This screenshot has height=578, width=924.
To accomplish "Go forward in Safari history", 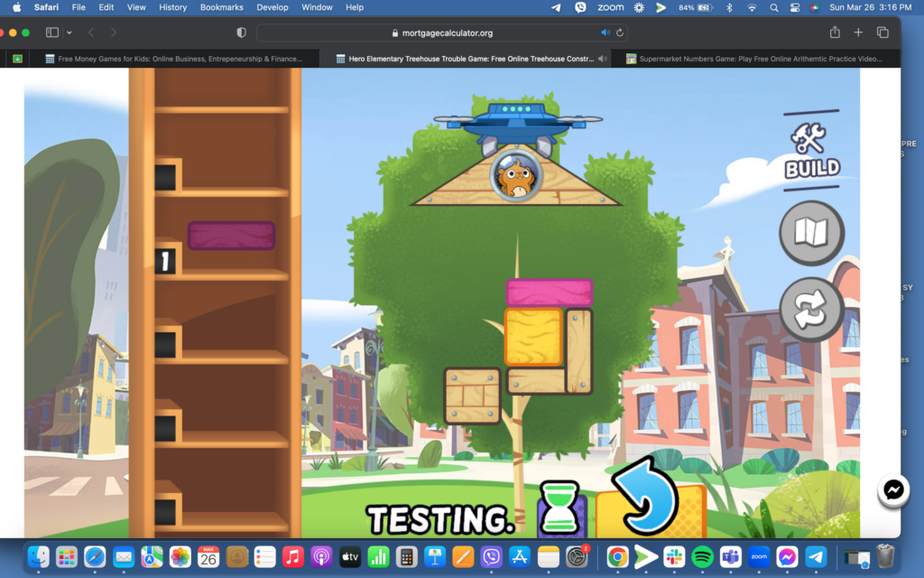I will [x=113, y=33].
